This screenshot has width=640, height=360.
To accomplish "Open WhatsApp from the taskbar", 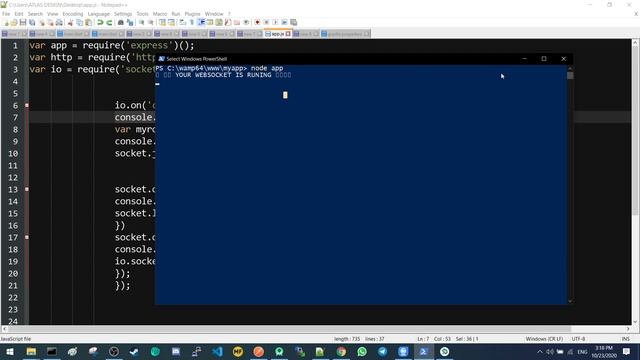I will point(362,351).
